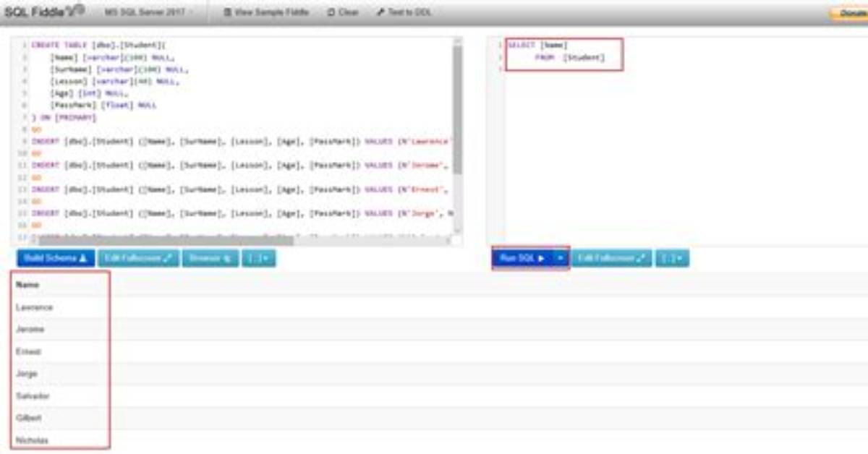
Task: Click the Browser button under schema panel
Action: point(210,258)
